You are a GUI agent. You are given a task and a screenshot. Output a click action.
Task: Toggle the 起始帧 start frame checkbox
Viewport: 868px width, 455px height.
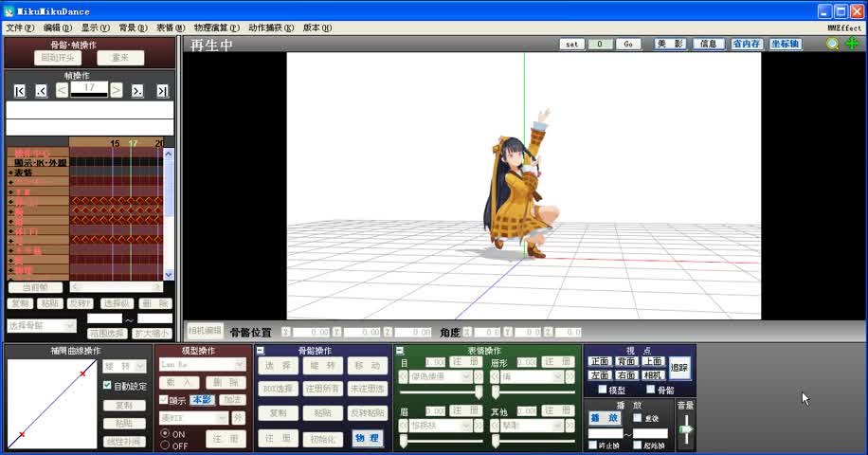click(638, 445)
